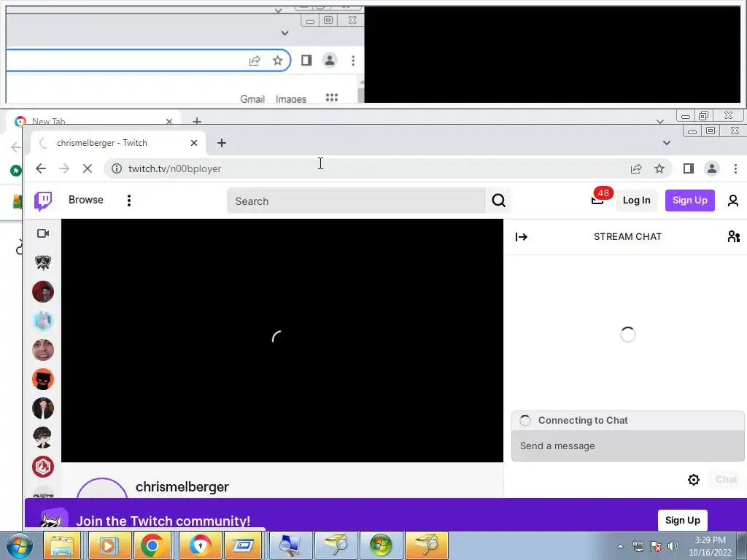Viewport: 747px width, 560px height.
Task: Open the Chrome profile avatar in Twitch window
Action: 712,168
